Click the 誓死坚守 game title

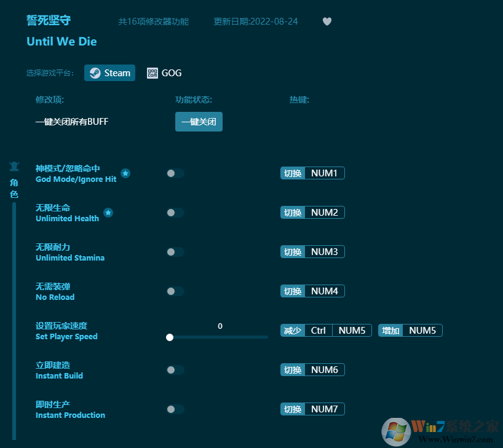click(49, 20)
